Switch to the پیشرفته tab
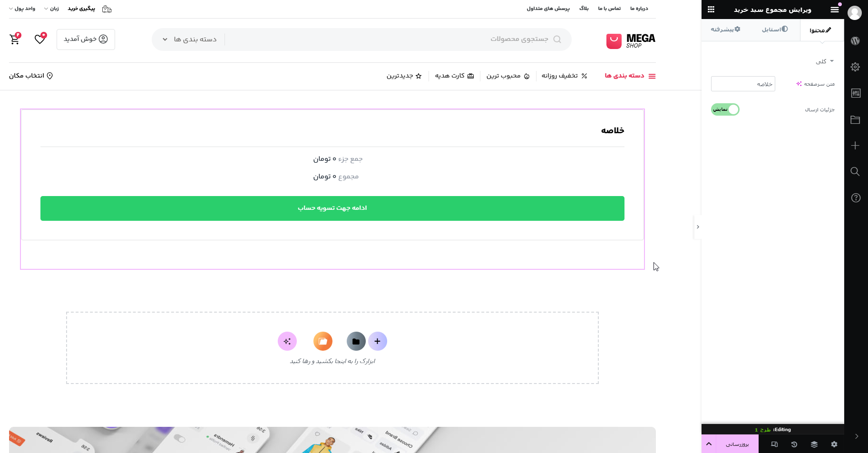The height and width of the screenshot is (453, 868). coord(725,30)
